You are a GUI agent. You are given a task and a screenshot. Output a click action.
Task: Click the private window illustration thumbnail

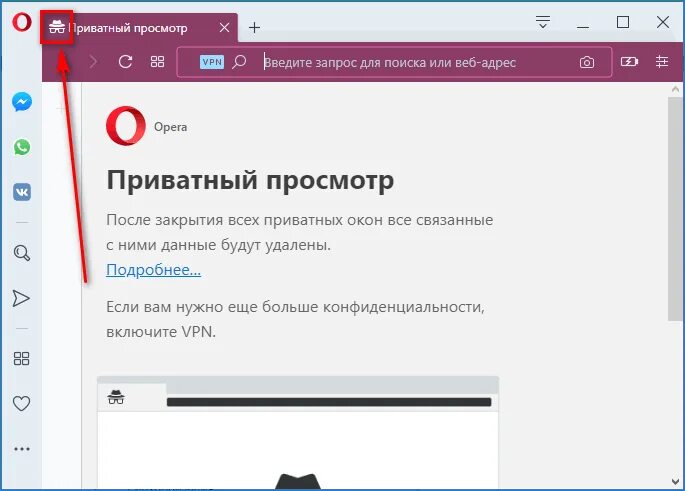[x=298, y=432]
